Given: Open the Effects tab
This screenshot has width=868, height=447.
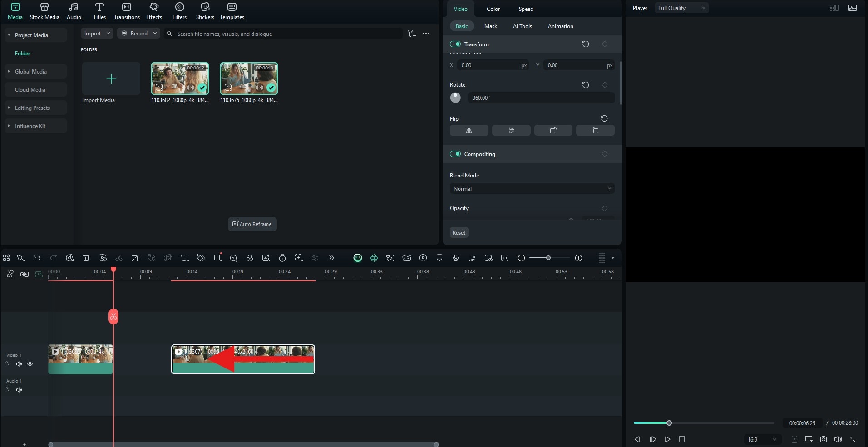Looking at the screenshot, I should point(154,11).
